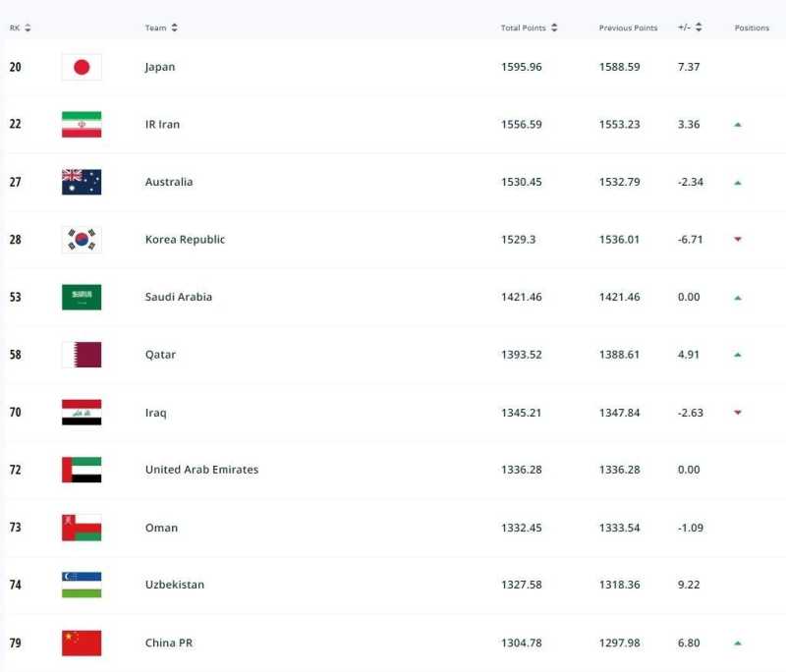Click the Qatar flag icon

82,355
